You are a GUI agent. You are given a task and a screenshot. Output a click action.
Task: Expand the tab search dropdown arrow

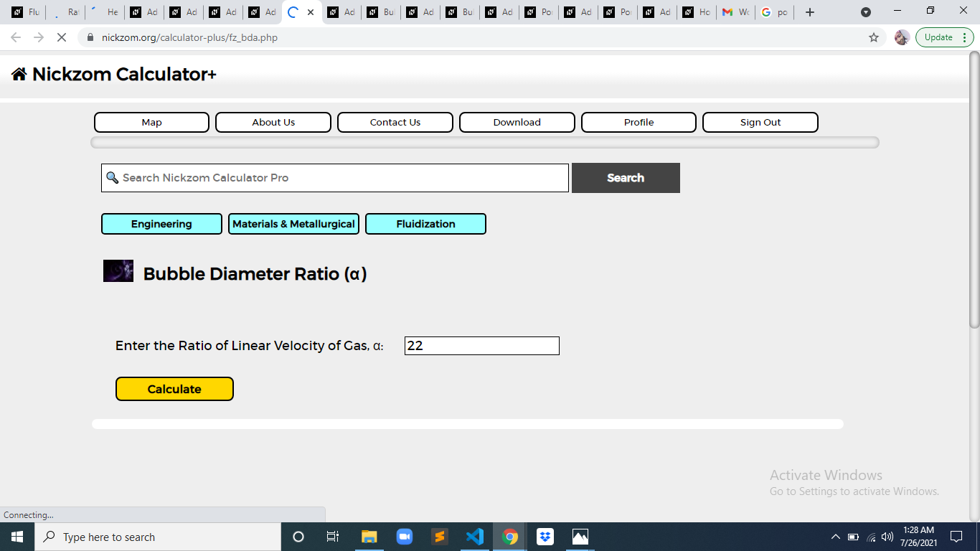click(866, 12)
